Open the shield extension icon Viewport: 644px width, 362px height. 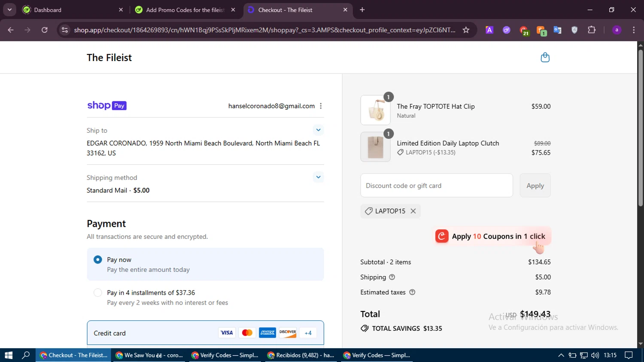(574, 30)
